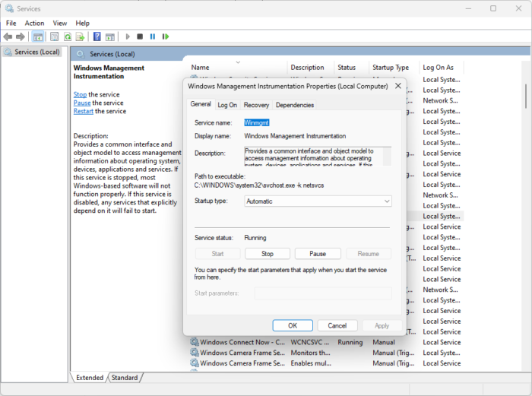Switch to the Log On tab
Image resolution: width=532 pixels, height=396 pixels.
coord(227,105)
